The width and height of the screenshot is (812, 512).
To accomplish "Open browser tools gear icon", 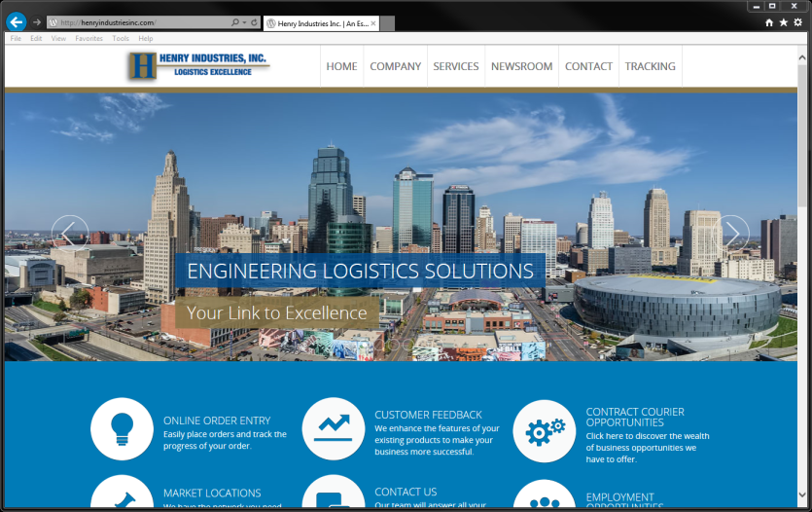I will pyautogui.click(x=798, y=21).
